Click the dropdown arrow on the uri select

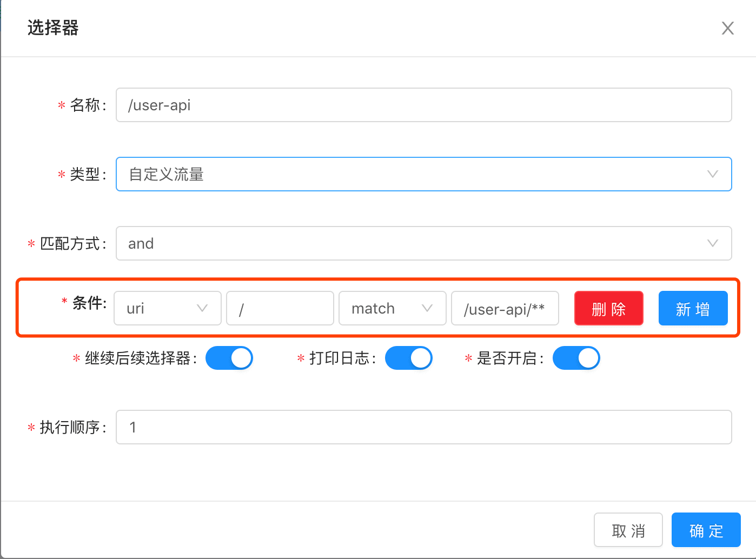[x=202, y=308]
